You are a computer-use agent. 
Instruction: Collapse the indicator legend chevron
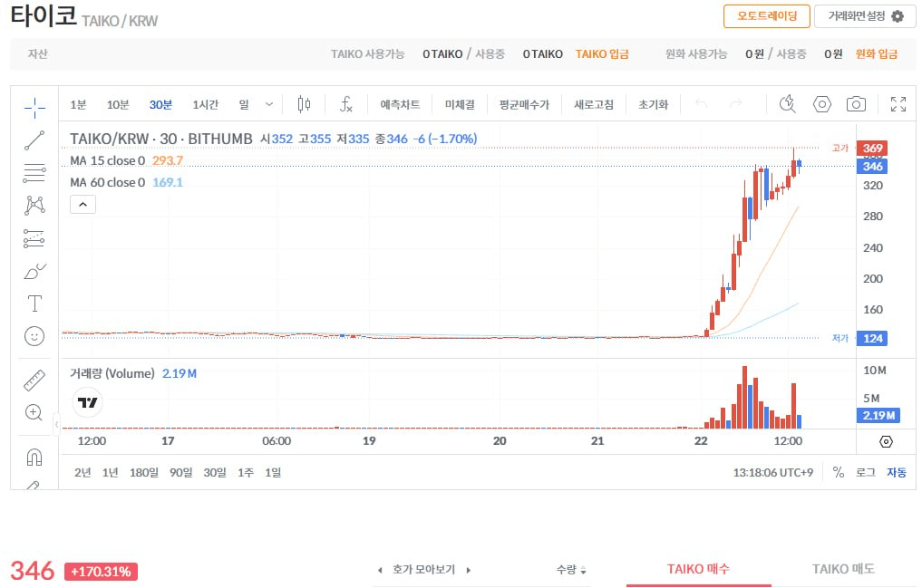click(x=82, y=205)
